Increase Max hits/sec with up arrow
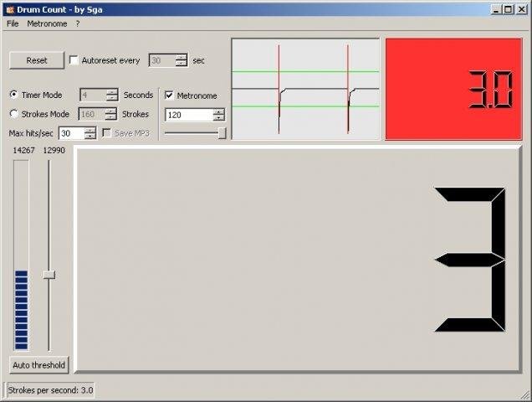532x402 pixels. [x=90, y=130]
